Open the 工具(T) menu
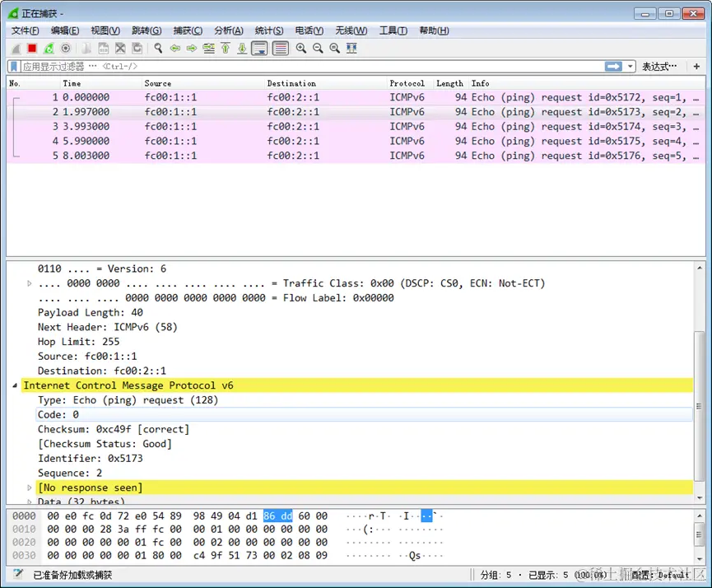This screenshot has height=588, width=712. click(x=393, y=30)
